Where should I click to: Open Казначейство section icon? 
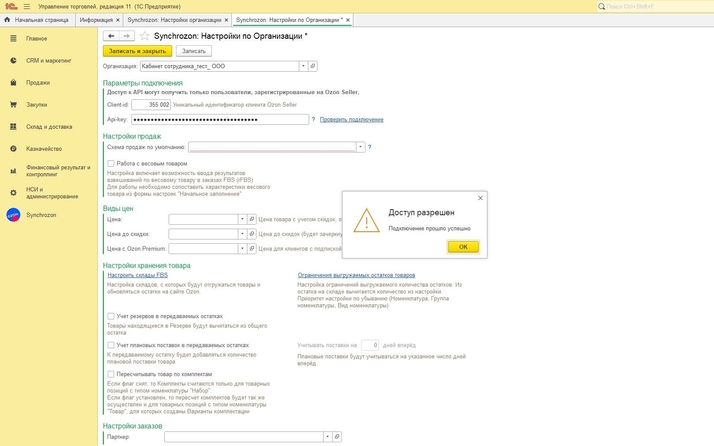coord(13,148)
